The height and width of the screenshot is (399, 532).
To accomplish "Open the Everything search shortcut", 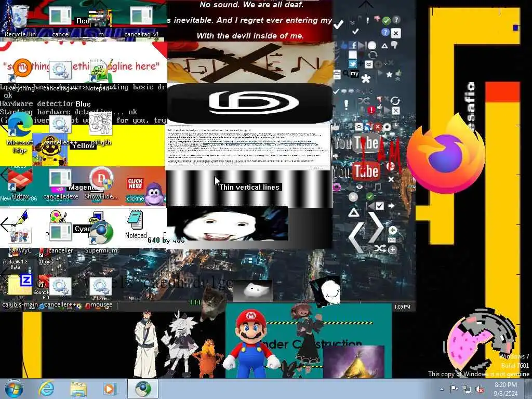I will [20, 73].
